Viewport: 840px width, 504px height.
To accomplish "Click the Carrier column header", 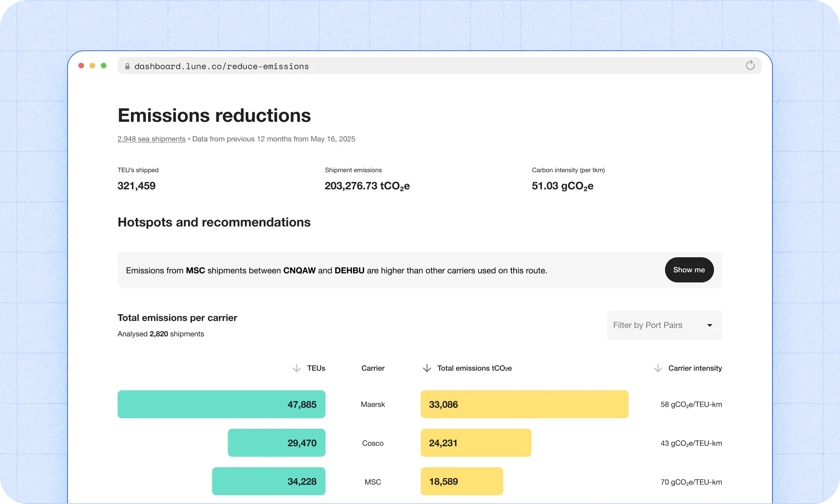I will pos(373,368).
